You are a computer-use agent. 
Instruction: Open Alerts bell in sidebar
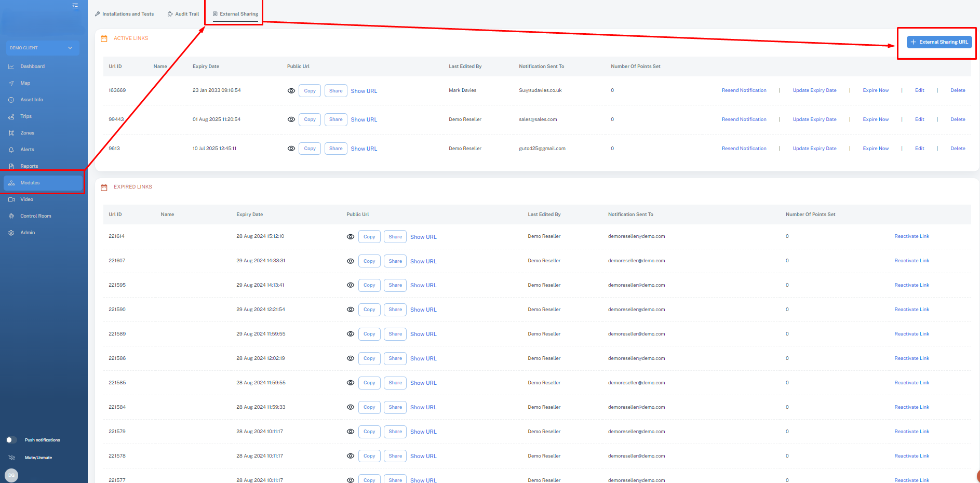[x=11, y=150]
